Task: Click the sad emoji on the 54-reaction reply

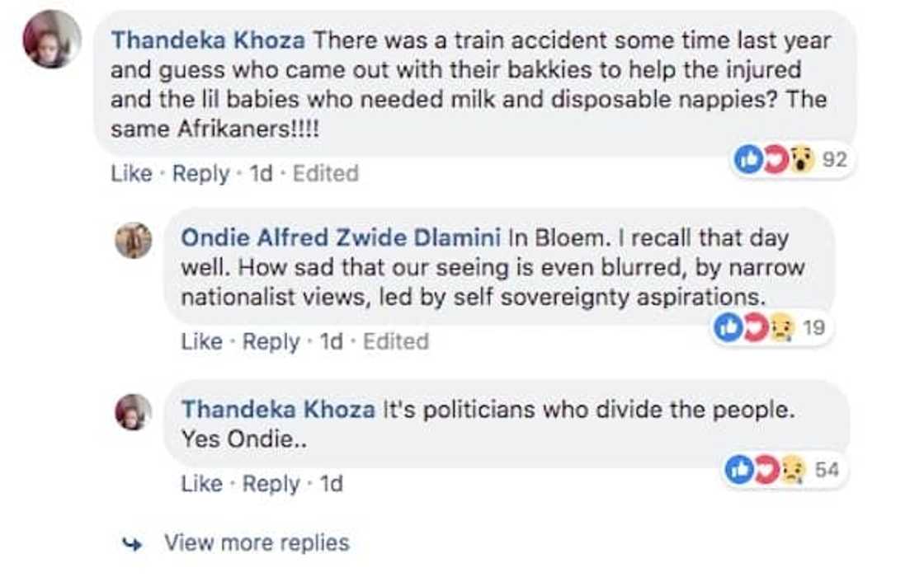Action: coord(792,470)
